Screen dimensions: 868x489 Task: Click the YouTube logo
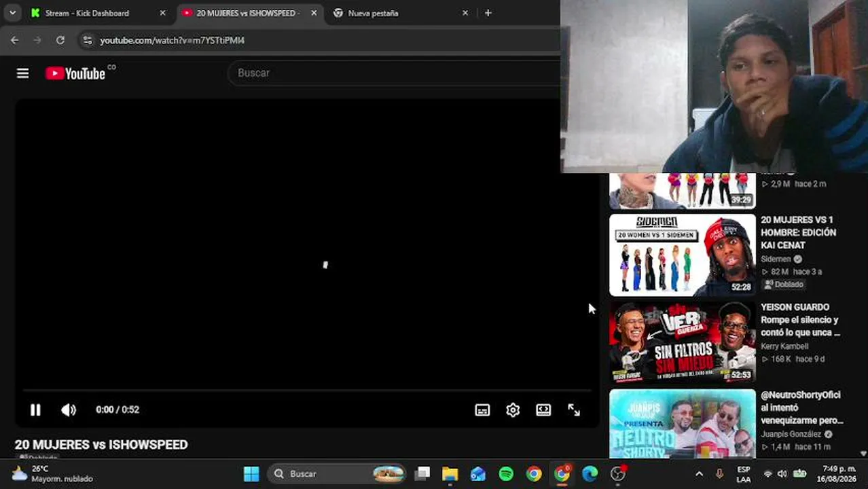[x=75, y=73]
